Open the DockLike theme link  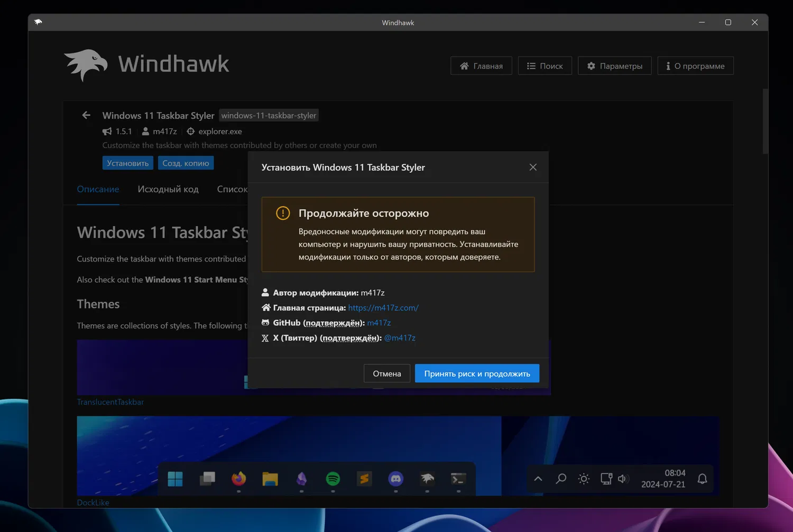pyautogui.click(x=93, y=502)
